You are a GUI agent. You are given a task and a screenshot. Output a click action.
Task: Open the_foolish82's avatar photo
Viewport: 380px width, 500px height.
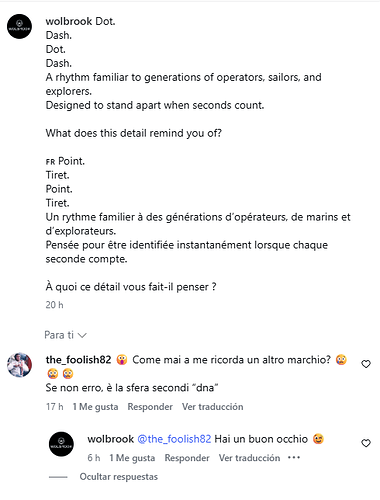coord(19,365)
